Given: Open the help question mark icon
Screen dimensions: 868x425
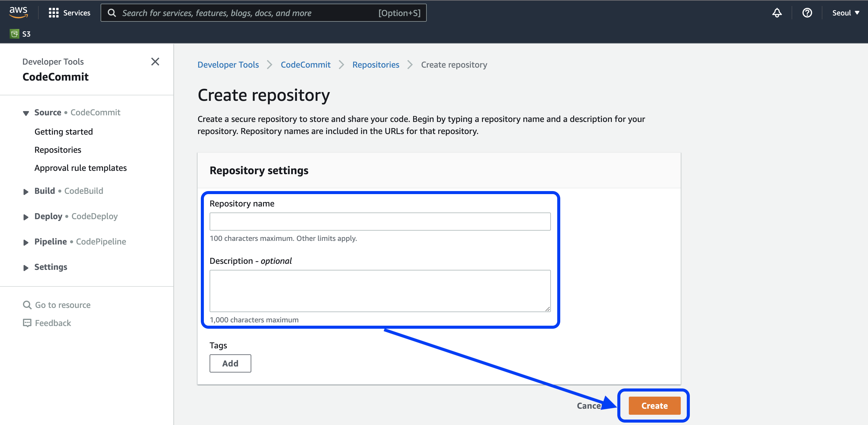Looking at the screenshot, I should point(807,13).
